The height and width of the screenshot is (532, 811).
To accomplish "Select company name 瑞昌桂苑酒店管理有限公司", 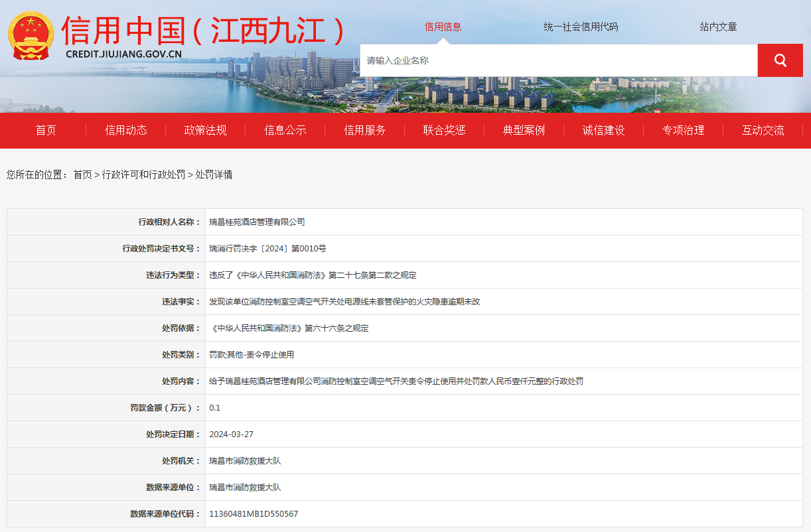I will [x=257, y=222].
